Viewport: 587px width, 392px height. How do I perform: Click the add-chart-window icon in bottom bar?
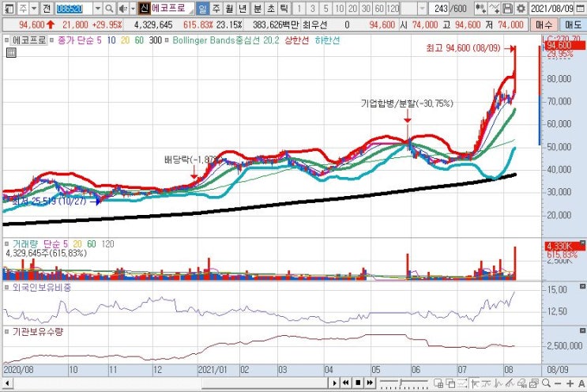[438, 383]
